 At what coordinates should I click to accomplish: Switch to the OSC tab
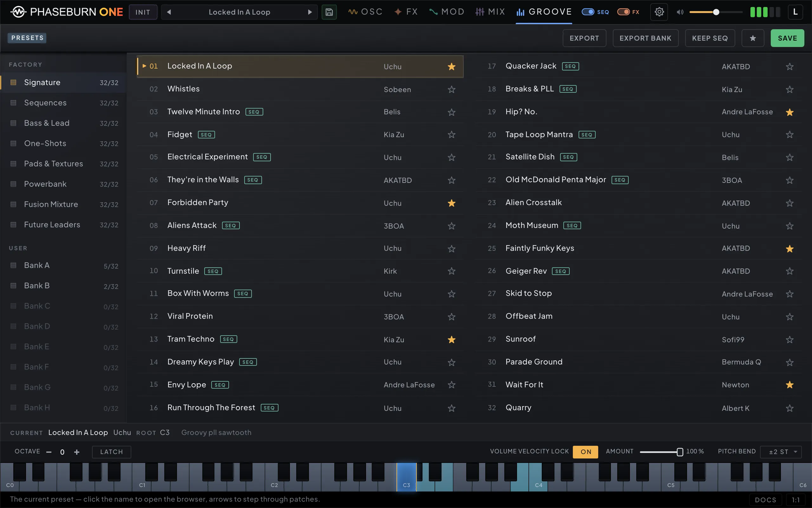tap(365, 12)
